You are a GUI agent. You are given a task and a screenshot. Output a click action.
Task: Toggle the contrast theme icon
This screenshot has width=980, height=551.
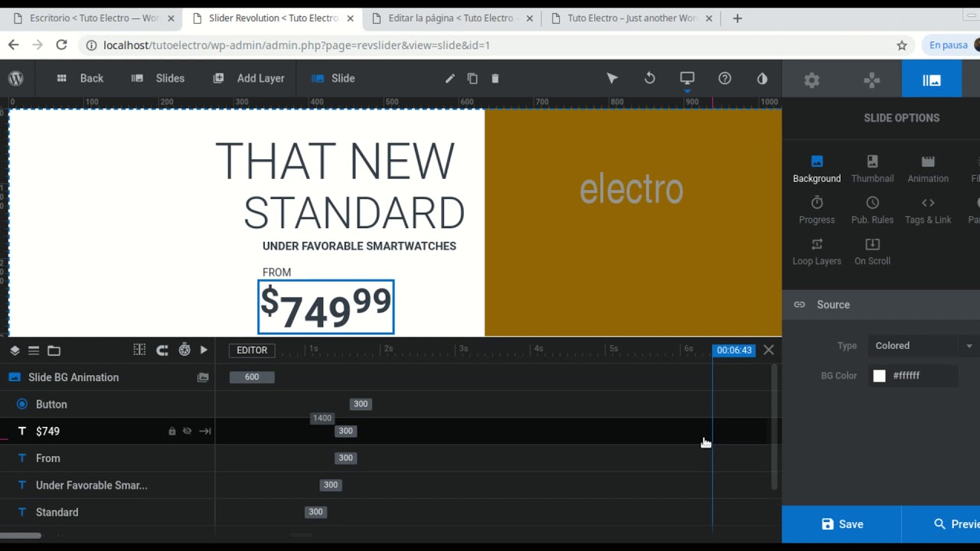(762, 78)
